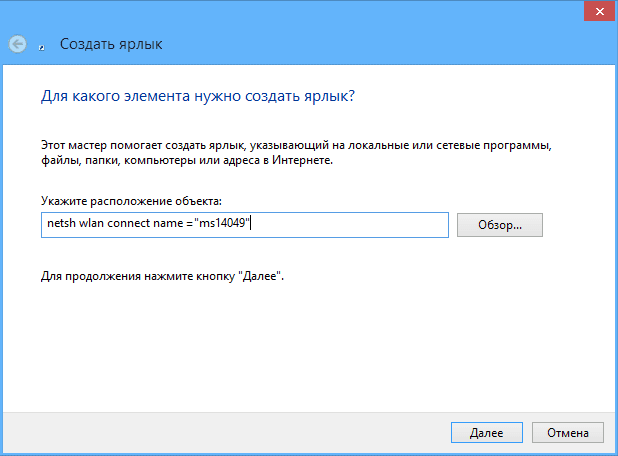Screen dimensions: 618x456
Task: Place the cursor on ms14049 in the field
Action: click(x=222, y=223)
